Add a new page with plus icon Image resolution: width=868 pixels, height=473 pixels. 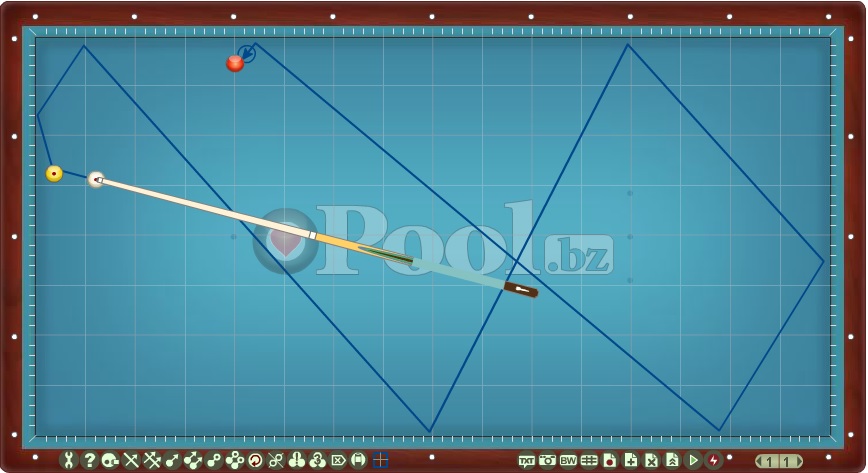click(631, 460)
